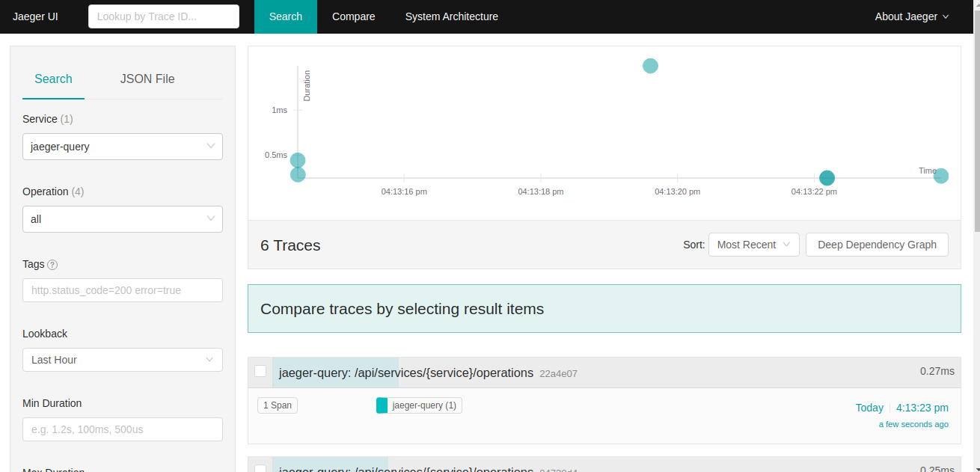Click the Tags help question-mark icon
This screenshot has width=980, height=472.
click(52, 265)
